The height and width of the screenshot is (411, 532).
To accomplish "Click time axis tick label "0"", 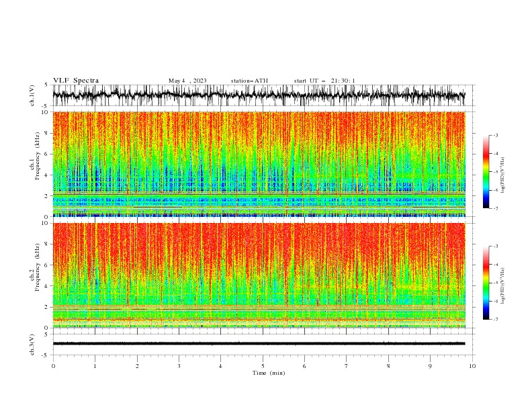I will (53, 366).
